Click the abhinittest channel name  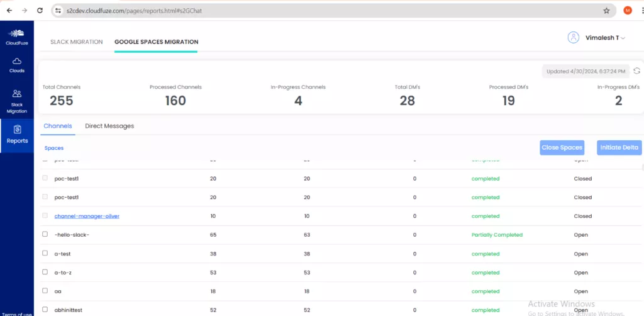click(68, 310)
